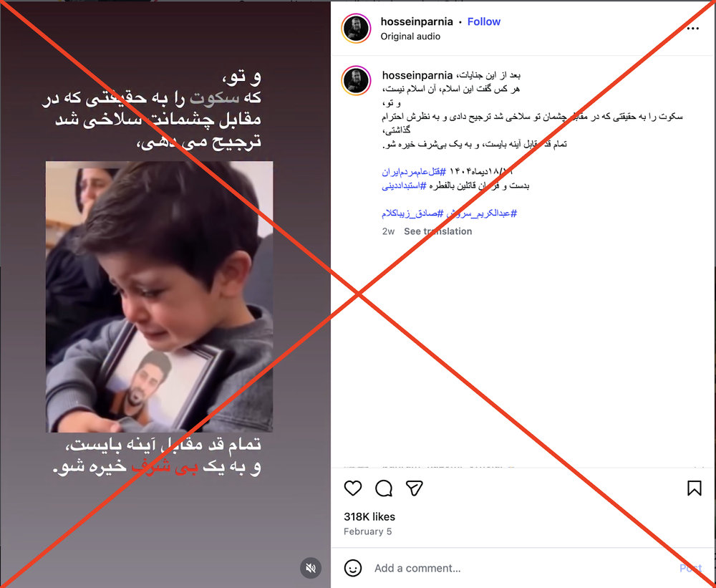Share the post via paper plane icon
The height and width of the screenshot is (588, 716).
pyautogui.click(x=414, y=488)
